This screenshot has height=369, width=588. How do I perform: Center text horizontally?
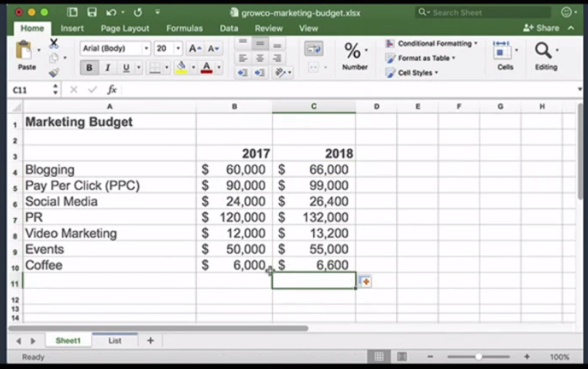(260, 58)
